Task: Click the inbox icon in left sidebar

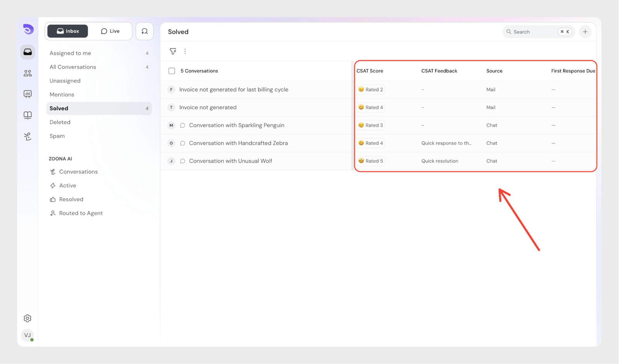Action: (x=27, y=52)
